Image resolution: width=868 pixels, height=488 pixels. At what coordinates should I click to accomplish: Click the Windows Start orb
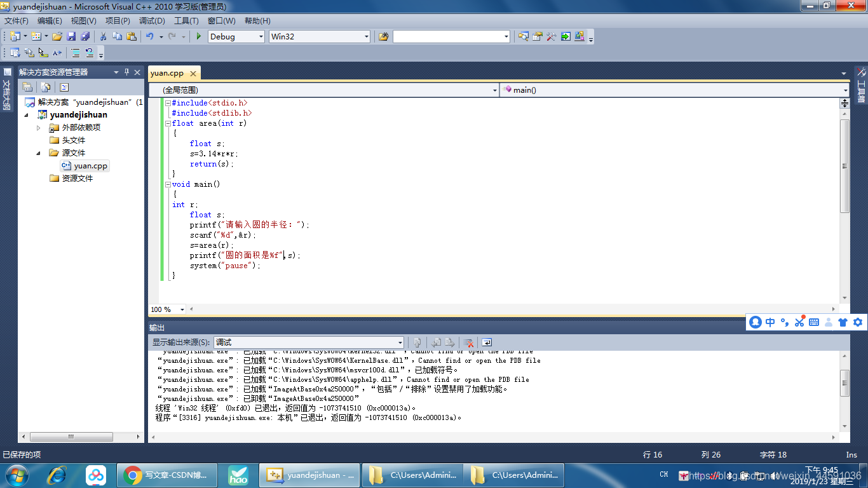17,475
